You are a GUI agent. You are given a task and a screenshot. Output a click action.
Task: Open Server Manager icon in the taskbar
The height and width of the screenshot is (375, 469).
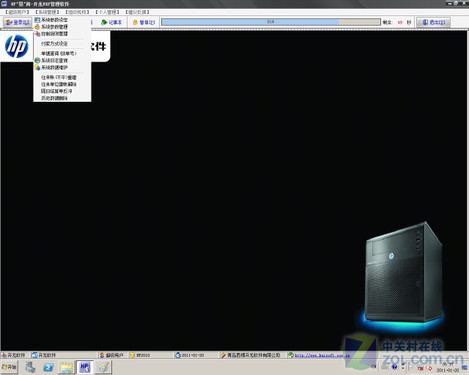[30, 367]
